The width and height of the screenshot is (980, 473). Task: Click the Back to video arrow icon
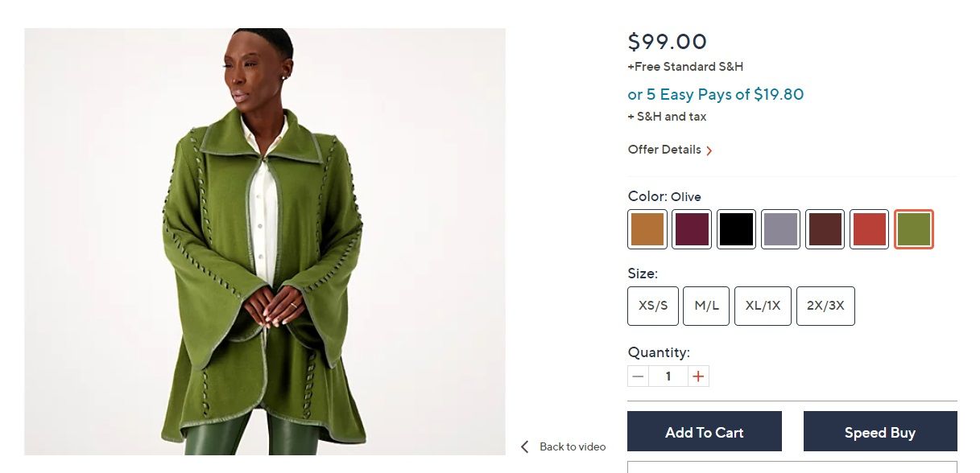[525, 446]
